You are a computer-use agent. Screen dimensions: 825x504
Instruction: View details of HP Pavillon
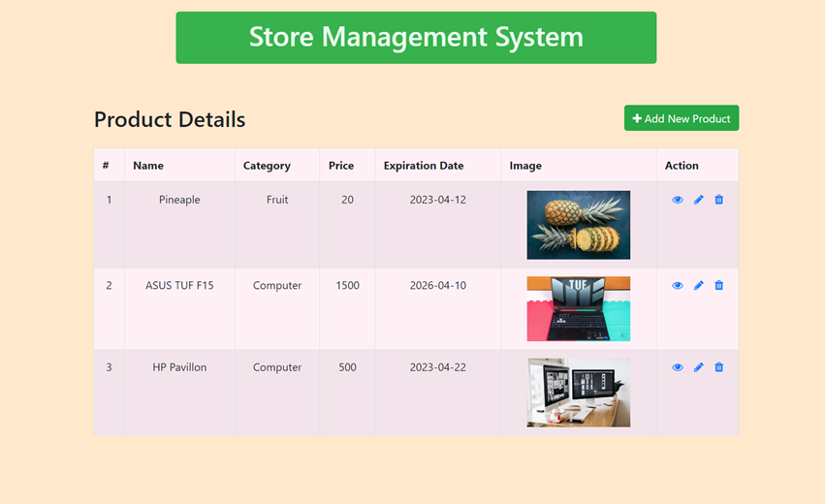(678, 367)
